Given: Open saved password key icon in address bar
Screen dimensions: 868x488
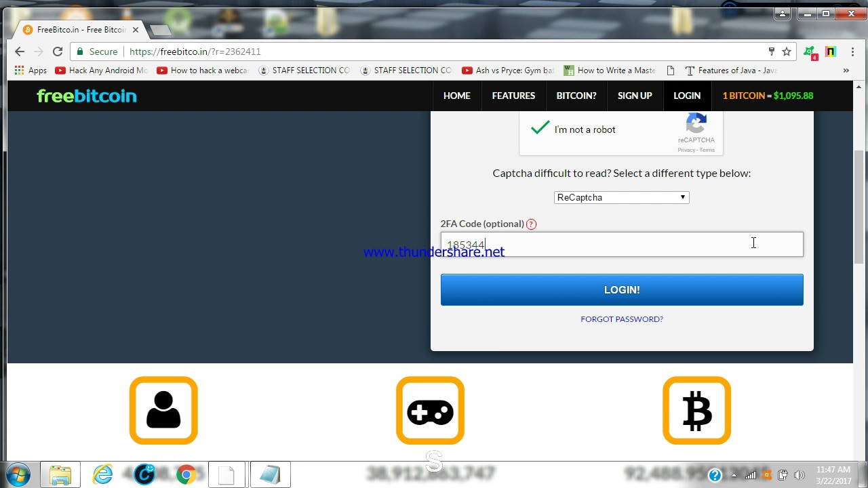Looking at the screenshot, I should 771,52.
